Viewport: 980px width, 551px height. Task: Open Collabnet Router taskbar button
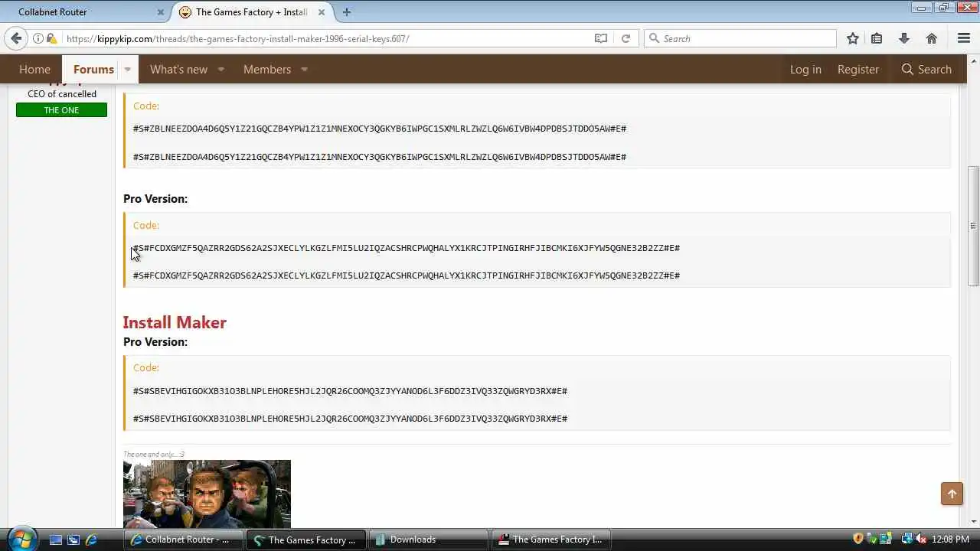(x=184, y=540)
